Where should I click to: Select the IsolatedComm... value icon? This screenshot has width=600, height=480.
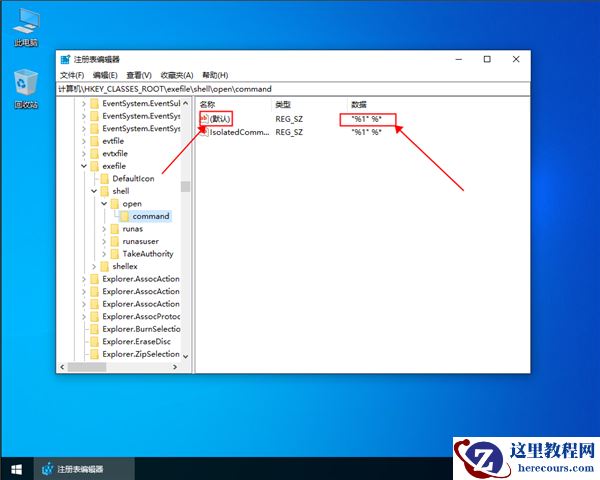click(x=204, y=132)
